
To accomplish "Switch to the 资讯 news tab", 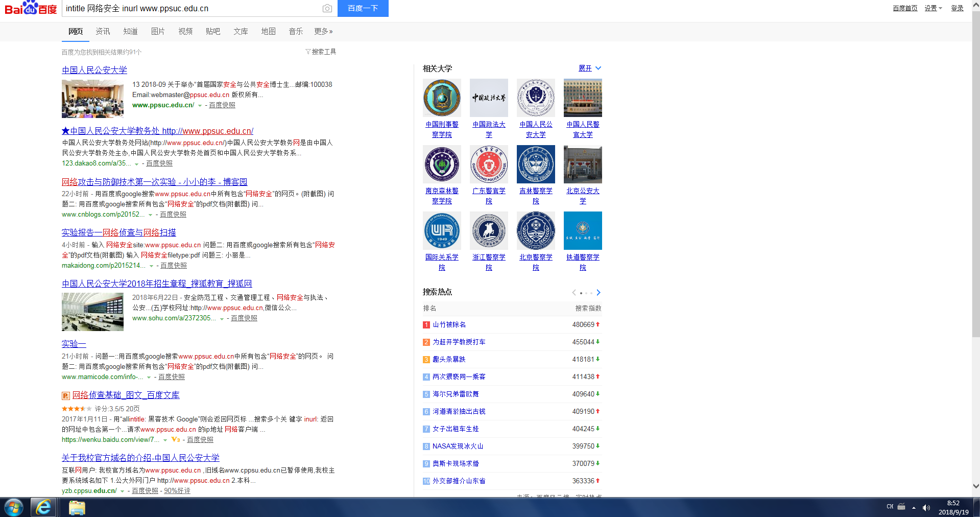I will point(103,31).
